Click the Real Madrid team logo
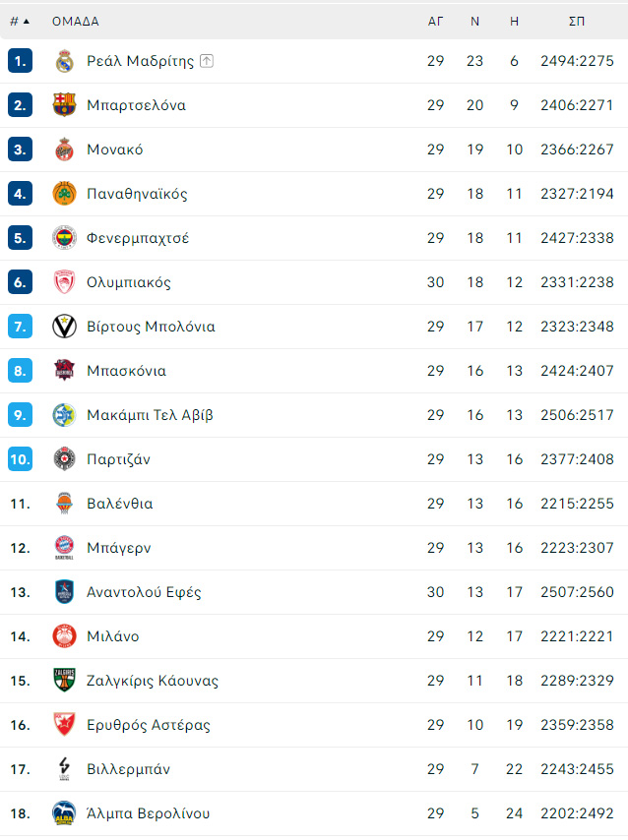 click(x=64, y=61)
